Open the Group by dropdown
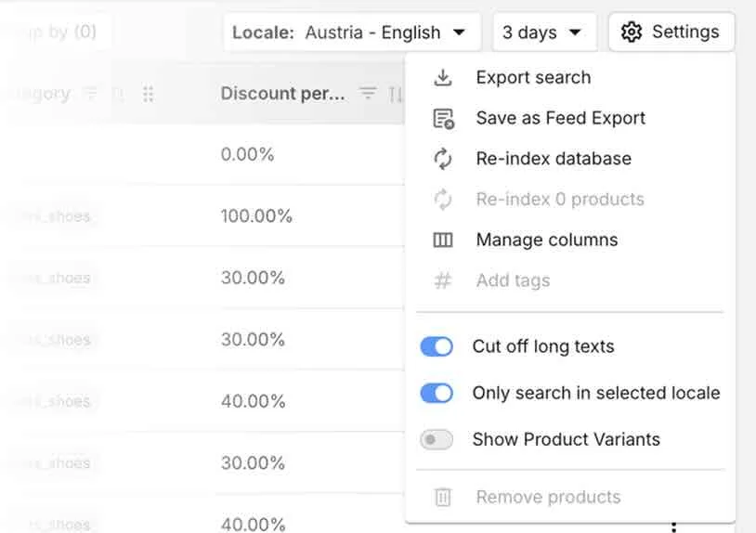756x533 pixels. tap(58, 32)
